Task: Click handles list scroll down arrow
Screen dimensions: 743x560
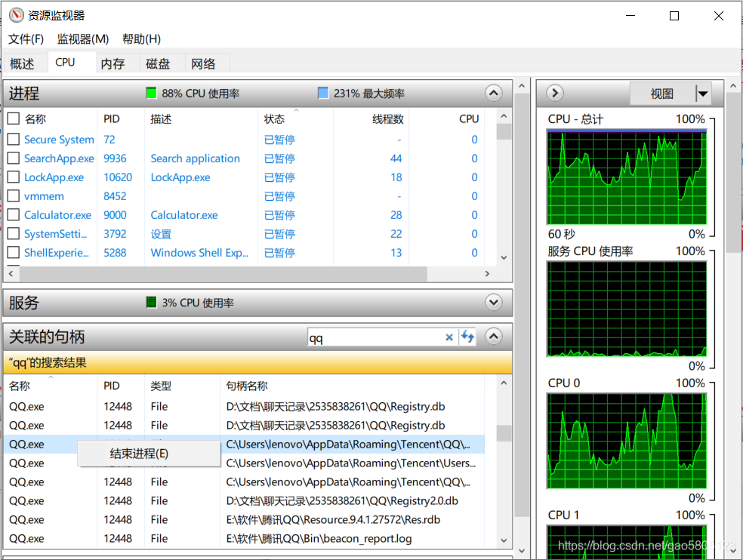Action: [x=504, y=540]
